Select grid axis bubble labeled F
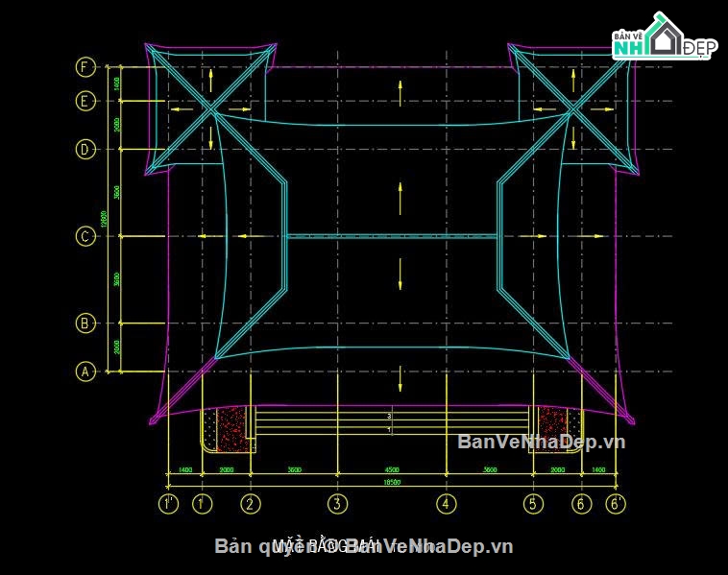 click(x=85, y=67)
